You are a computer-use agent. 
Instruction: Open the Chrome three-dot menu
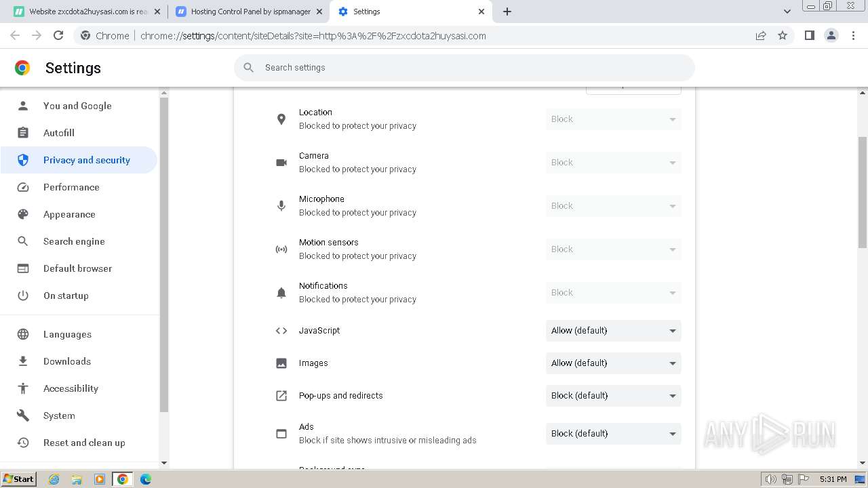pos(853,35)
